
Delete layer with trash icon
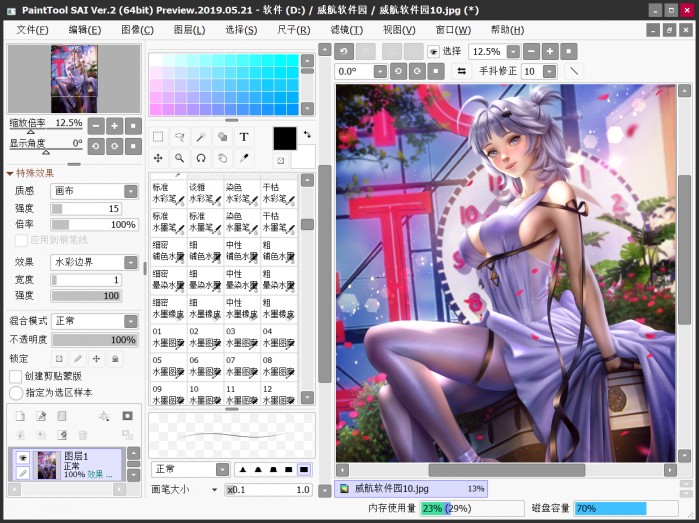coord(83,435)
